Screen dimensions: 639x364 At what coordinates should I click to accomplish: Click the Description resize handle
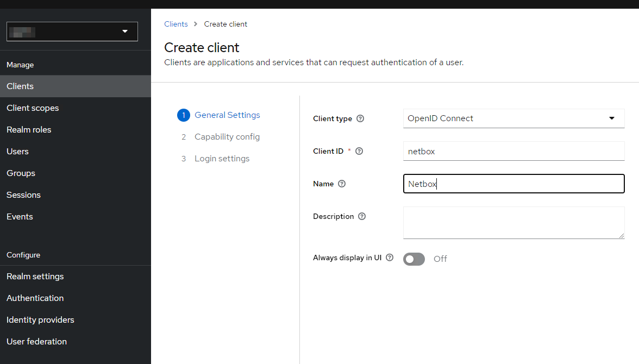[x=622, y=236]
